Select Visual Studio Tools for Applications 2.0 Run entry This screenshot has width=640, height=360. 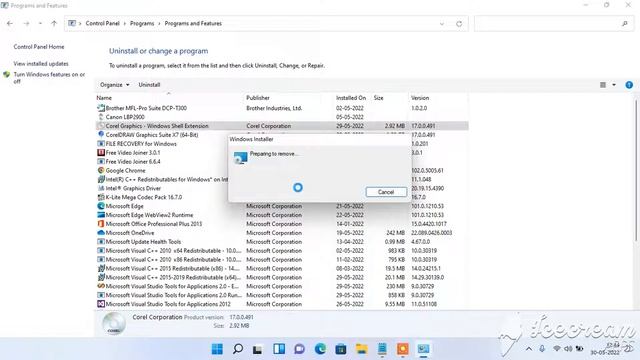173,295
